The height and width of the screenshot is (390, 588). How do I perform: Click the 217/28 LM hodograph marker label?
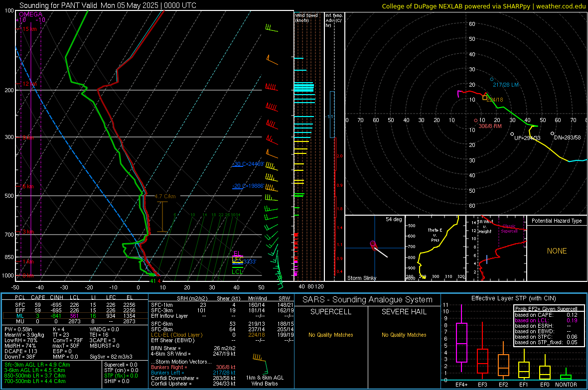pyautogui.click(x=505, y=85)
